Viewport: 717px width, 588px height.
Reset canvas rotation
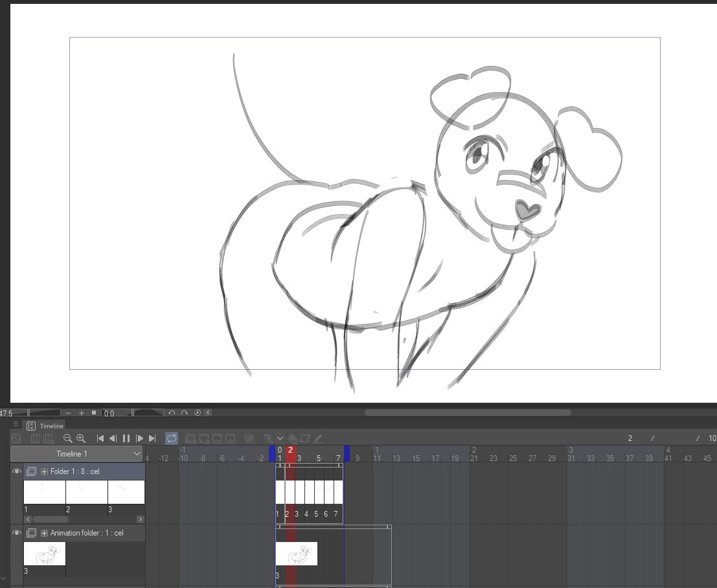198,413
